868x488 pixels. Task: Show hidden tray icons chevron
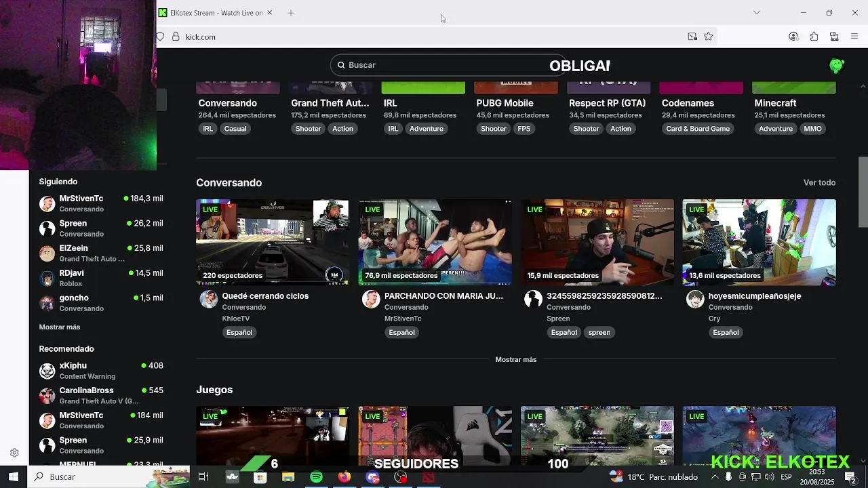pos(714,476)
